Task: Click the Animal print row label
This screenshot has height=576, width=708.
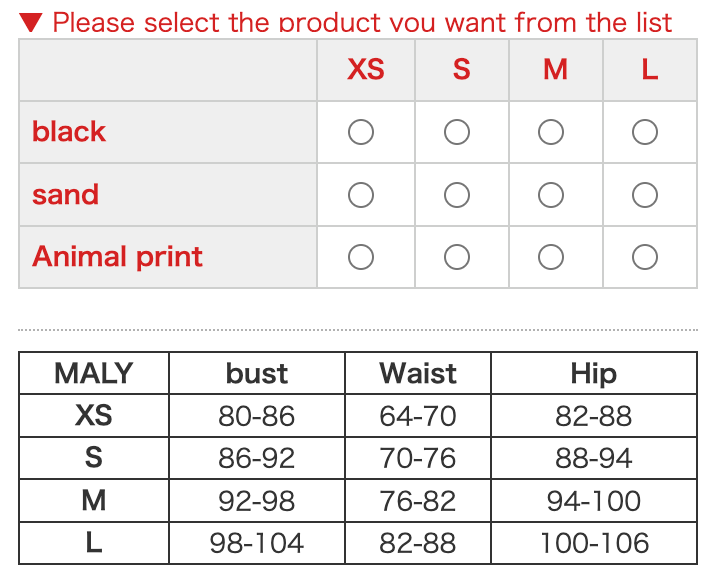Action: [117, 257]
